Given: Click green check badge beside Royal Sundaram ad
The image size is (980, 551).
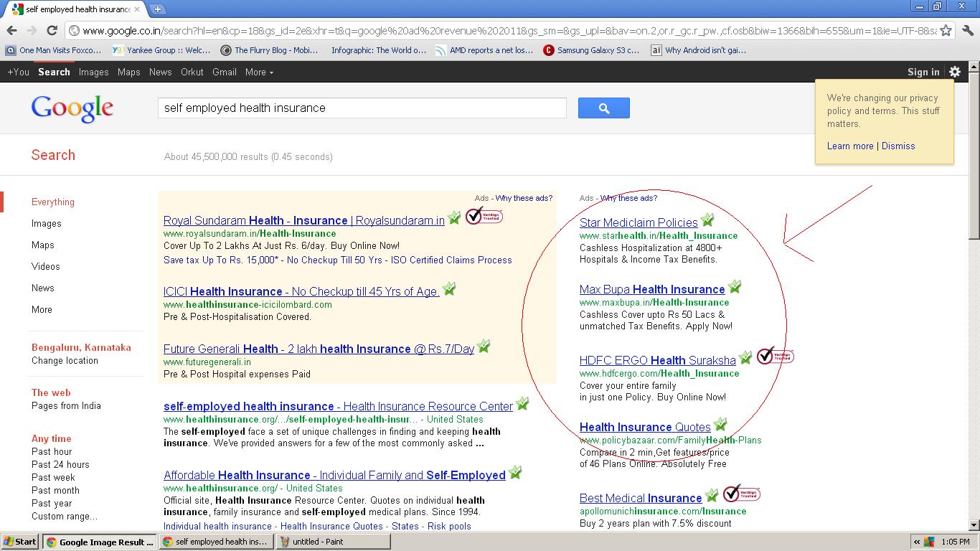Looking at the screenshot, I should (454, 217).
